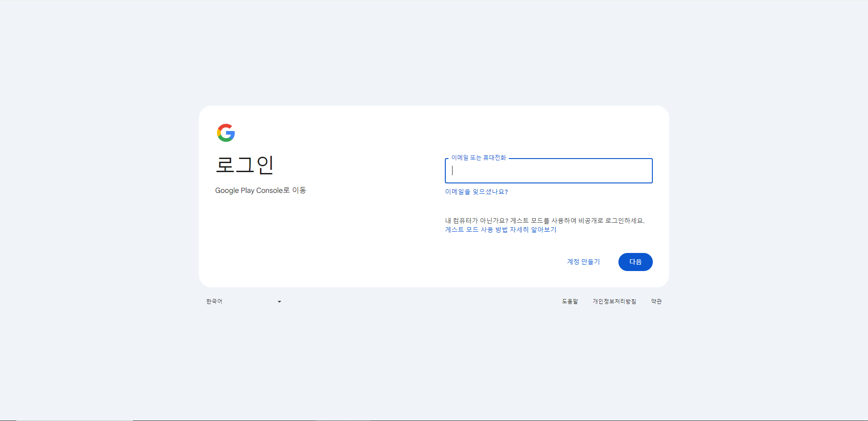Open 게스트 모드 사용 방법 자세히 알아보기 link
Image resolution: width=868 pixels, height=421 pixels.
pos(500,229)
